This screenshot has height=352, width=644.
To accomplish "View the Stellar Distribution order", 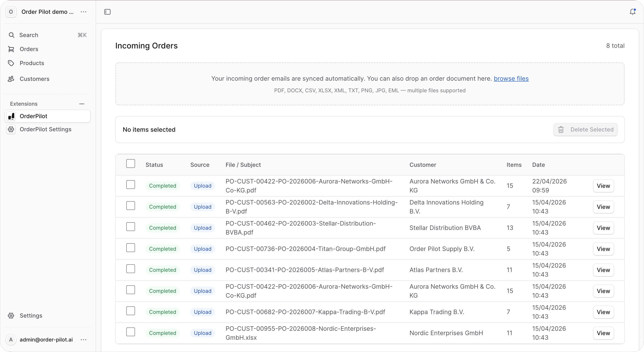I will [x=603, y=228].
